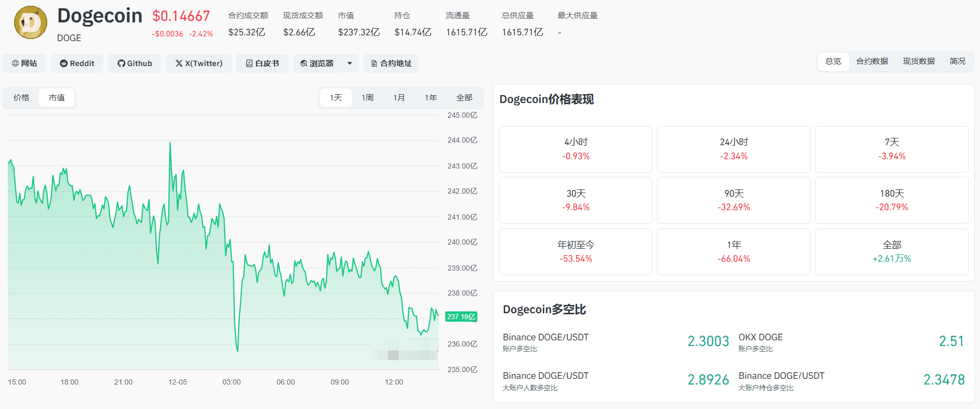Click the Binance 账户多空比 value 2.3003
Viewport: 980px width, 409px height.
[x=708, y=341]
